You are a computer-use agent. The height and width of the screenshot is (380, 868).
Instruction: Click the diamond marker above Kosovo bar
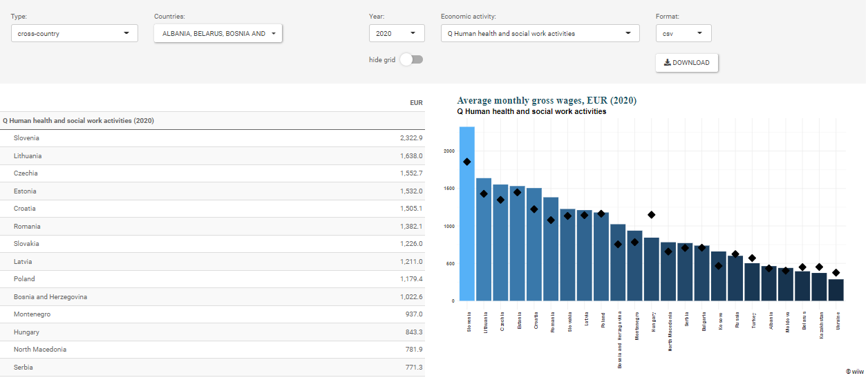tap(719, 266)
